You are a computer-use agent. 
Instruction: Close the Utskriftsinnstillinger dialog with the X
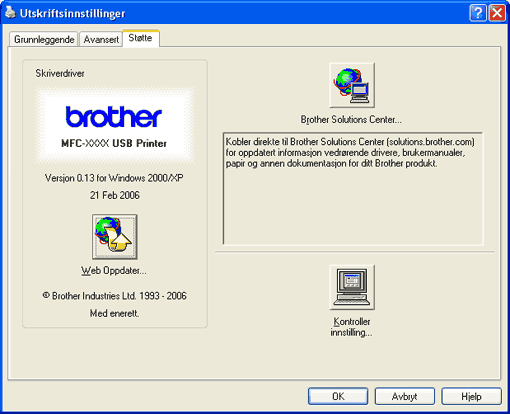tap(497, 13)
